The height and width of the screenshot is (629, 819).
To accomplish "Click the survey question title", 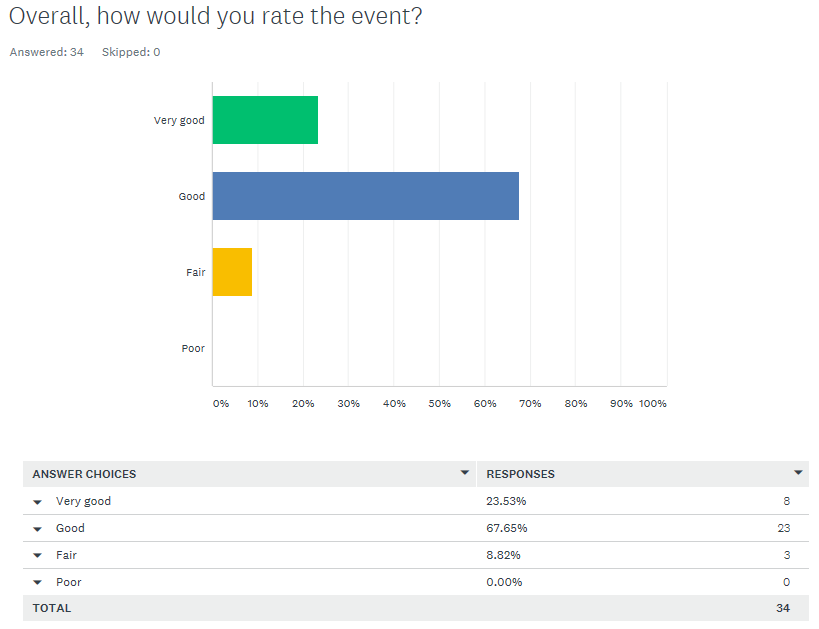I will [x=215, y=18].
